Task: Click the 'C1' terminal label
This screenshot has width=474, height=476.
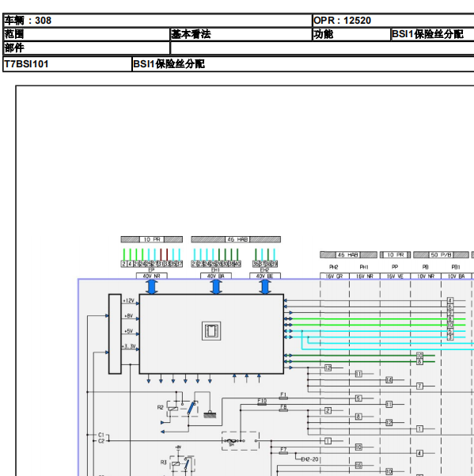Action: click(101, 435)
